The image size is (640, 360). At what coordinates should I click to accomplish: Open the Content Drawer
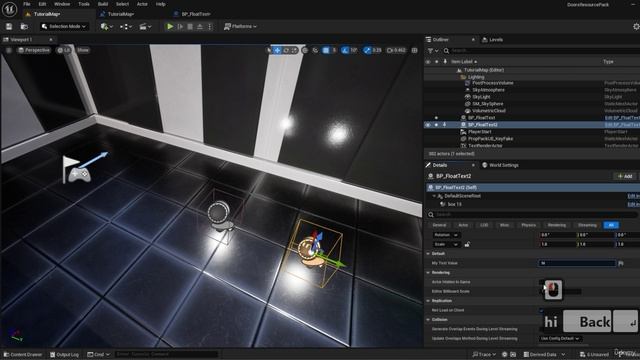click(23, 355)
